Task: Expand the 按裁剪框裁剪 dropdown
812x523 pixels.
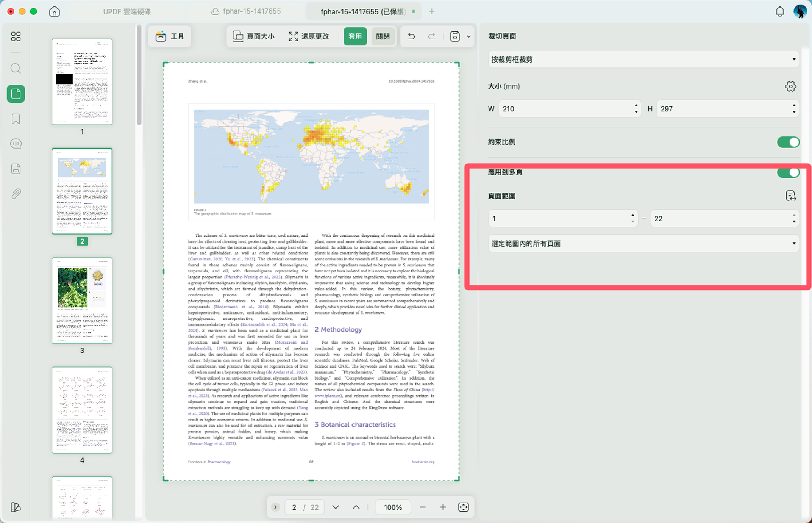Action: click(643, 60)
